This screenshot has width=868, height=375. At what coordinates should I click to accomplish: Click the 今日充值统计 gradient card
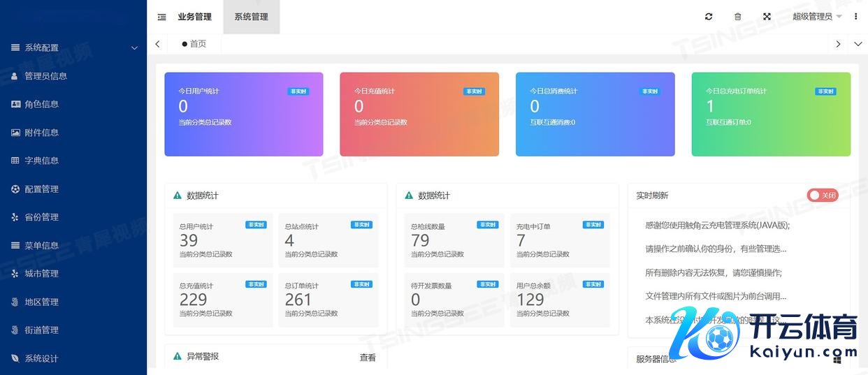point(419,114)
